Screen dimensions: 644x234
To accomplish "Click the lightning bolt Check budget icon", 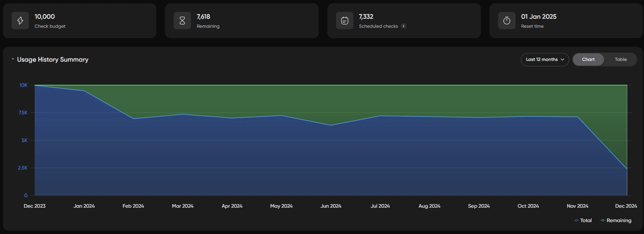I will click(x=20, y=21).
